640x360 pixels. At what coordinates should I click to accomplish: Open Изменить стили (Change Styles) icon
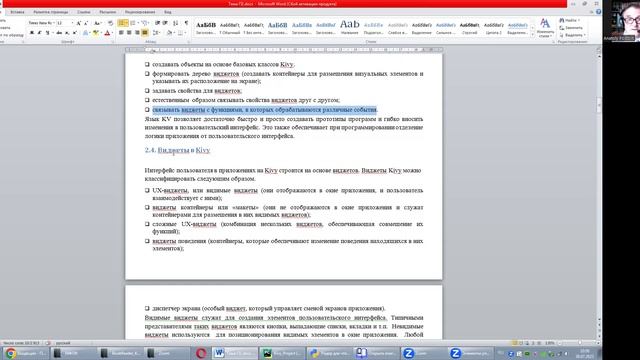click(545, 28)
